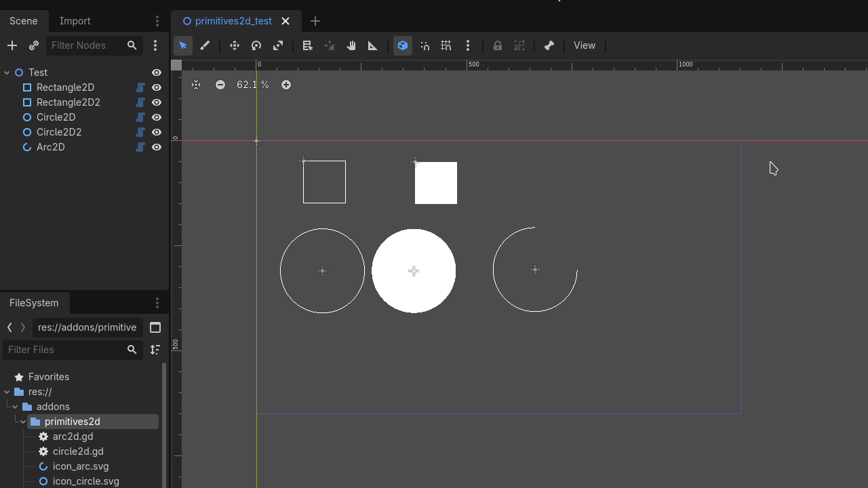Select the Arc2D node

pos(51,147)
